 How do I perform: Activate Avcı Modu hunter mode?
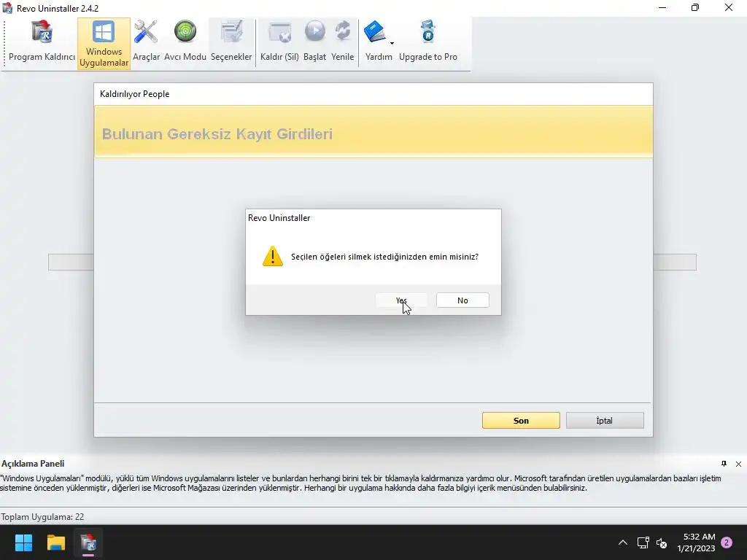(185, 43)
